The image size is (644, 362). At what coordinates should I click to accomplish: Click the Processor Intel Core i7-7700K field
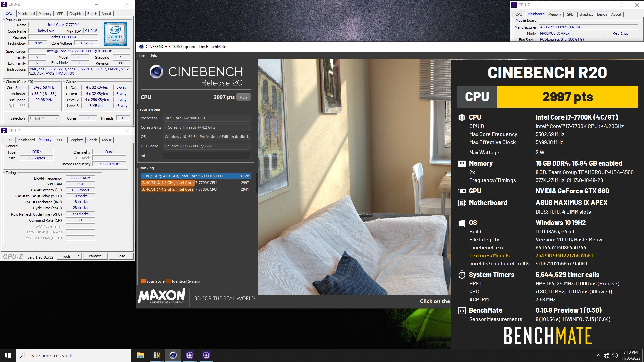point(207,118)
